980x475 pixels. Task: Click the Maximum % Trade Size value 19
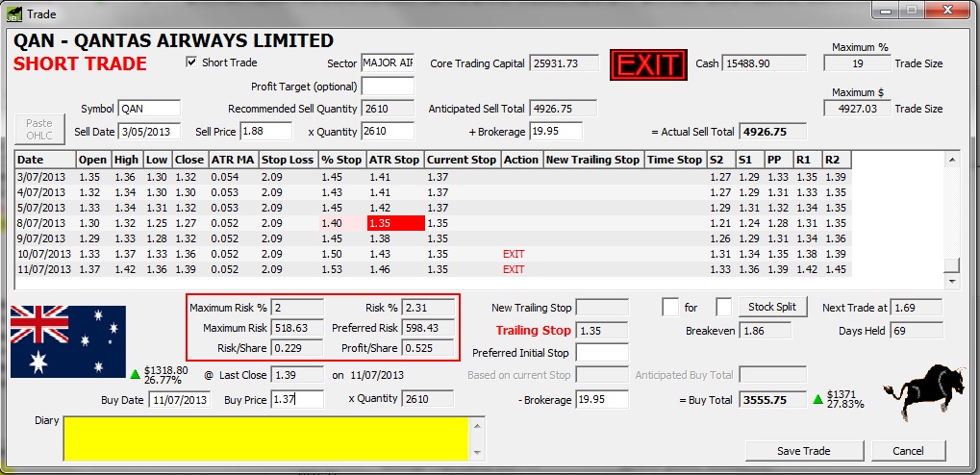pos(857,63)
